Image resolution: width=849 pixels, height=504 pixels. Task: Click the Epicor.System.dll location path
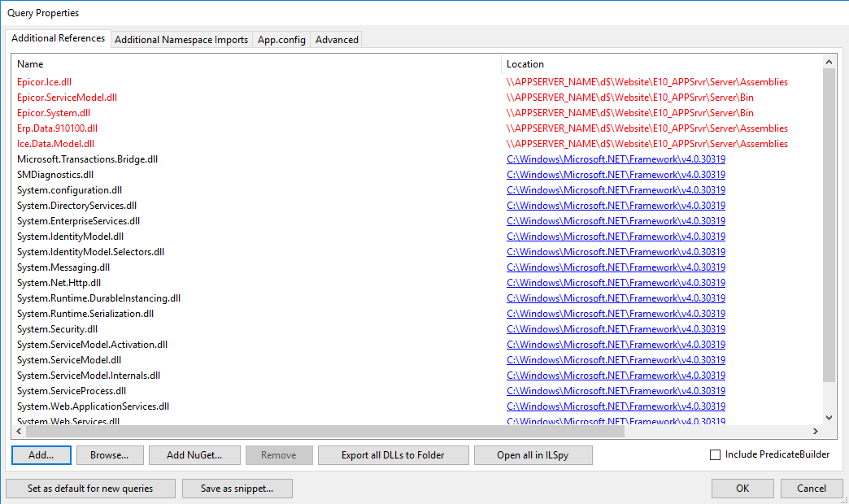pos(629,113)
